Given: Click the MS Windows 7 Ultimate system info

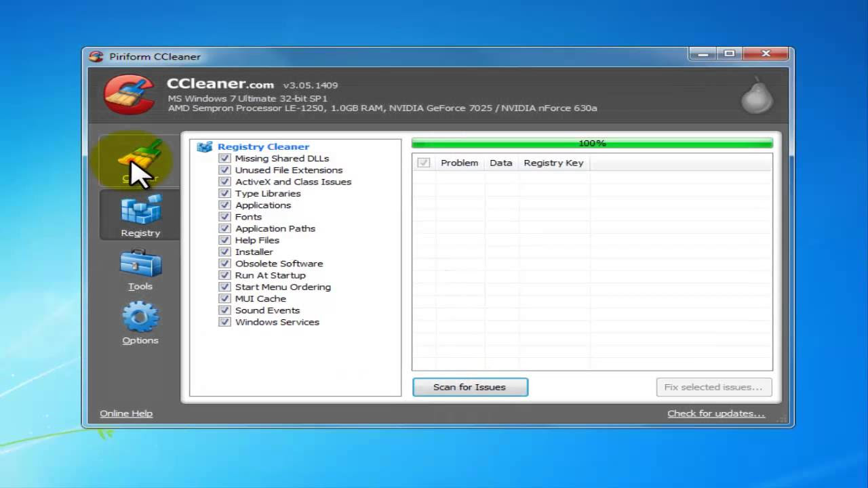Looking at the screenshot, I should pos(248,98).
